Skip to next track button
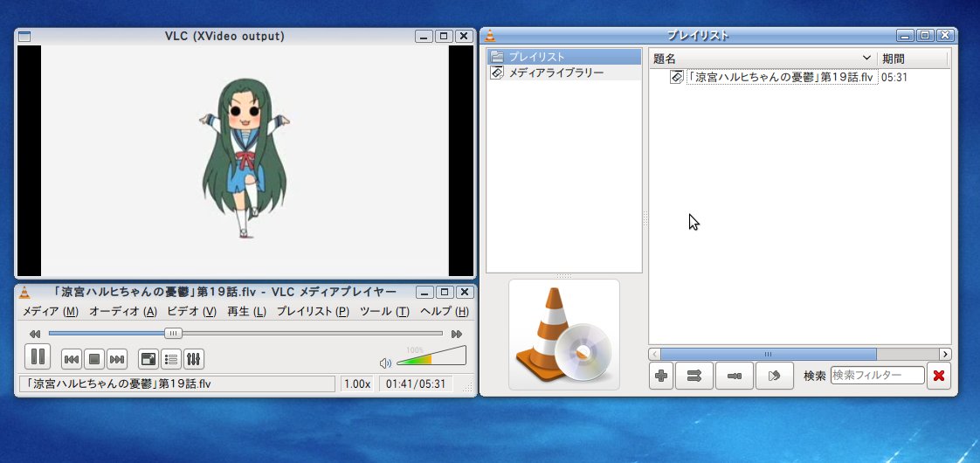The height and width of the screenshot is (463, 980). (117, 359)
